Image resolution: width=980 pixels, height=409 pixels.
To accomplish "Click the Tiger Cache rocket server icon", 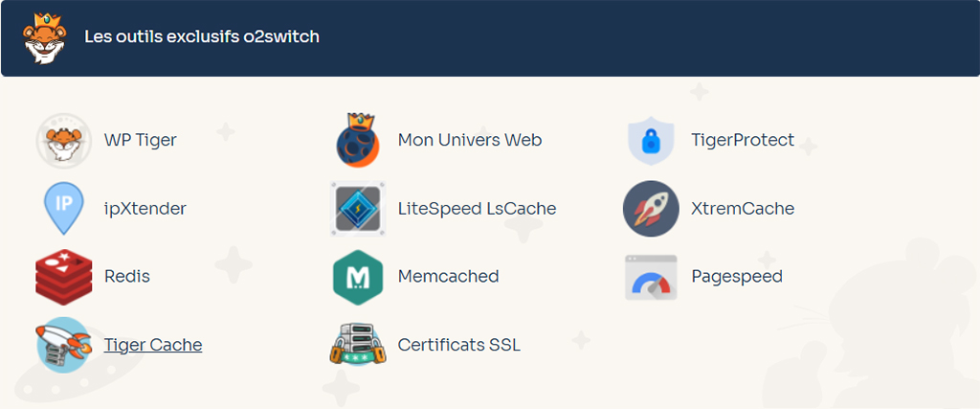I will pyautogui.click(x=64, y=345).
